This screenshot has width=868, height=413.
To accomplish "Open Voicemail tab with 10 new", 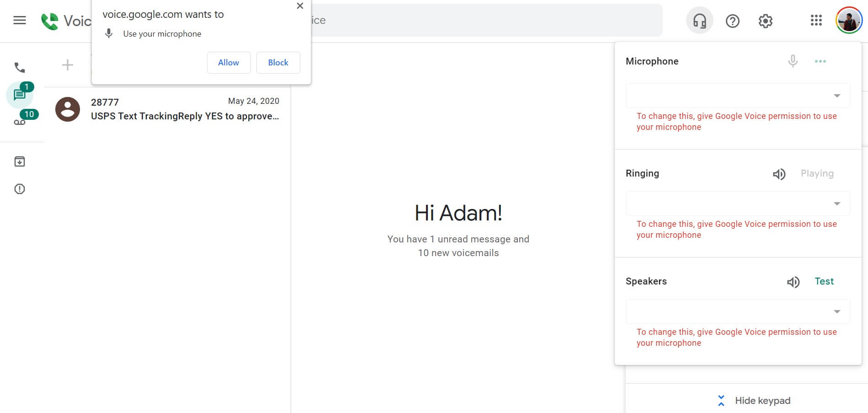I will coord(20,122).
